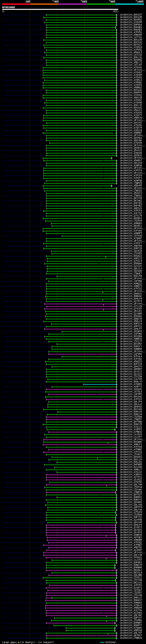The width and height of the screenshot is (146, 644).
Task: Click the UniRef100_Q6TN17 hit label
Action: [131, 635]
